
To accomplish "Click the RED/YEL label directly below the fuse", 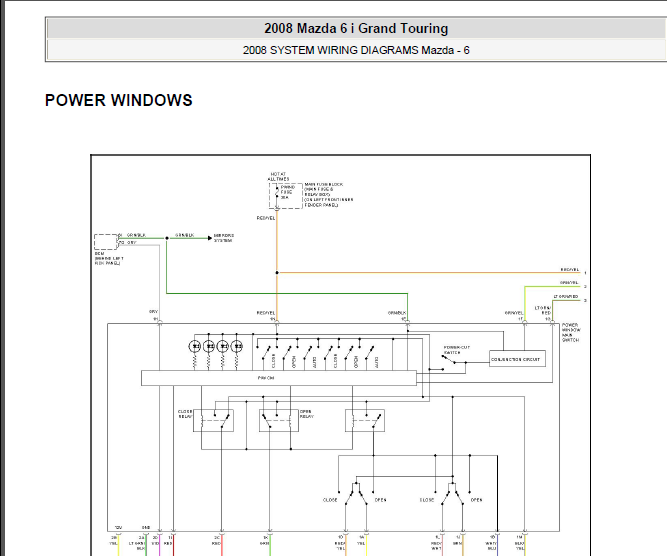I will [266, 218].
